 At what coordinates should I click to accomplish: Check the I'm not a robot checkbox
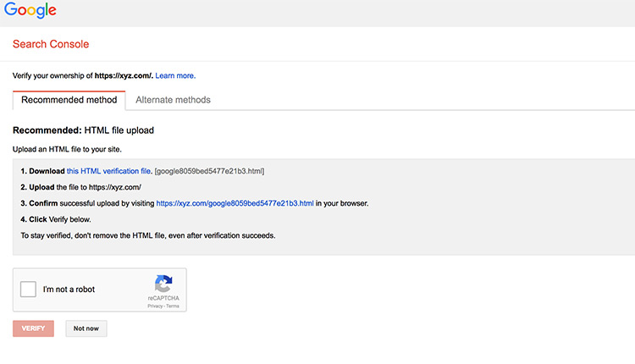(28, 290)
